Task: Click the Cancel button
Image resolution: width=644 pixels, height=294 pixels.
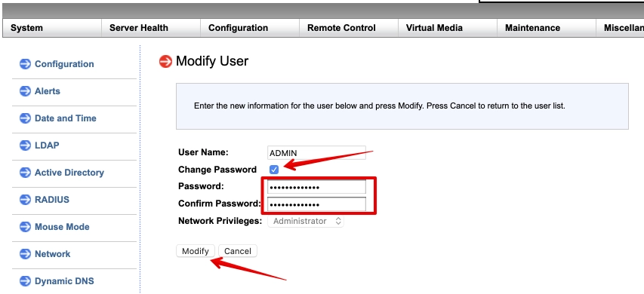Action: point(238,251)
